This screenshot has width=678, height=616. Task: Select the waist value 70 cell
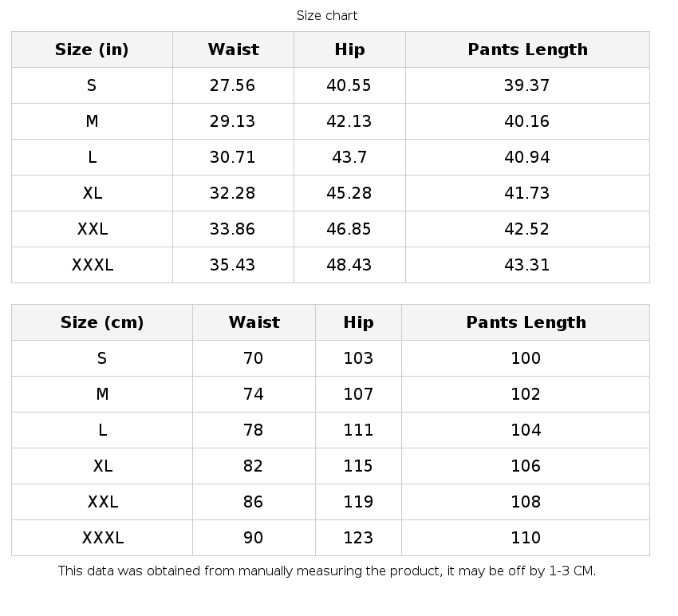(x=254, y=358)
